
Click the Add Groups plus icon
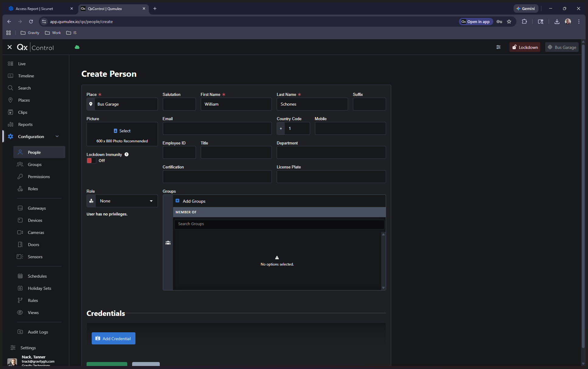pos(177,201)
